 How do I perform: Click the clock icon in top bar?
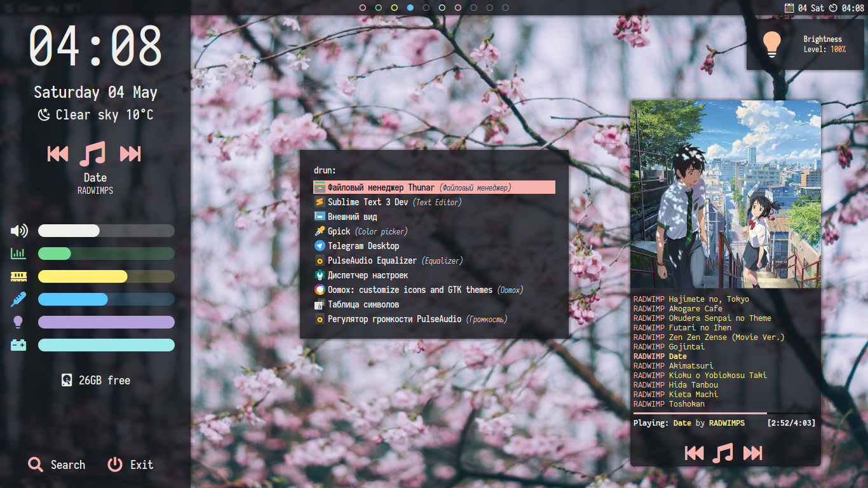pos(833,8)
